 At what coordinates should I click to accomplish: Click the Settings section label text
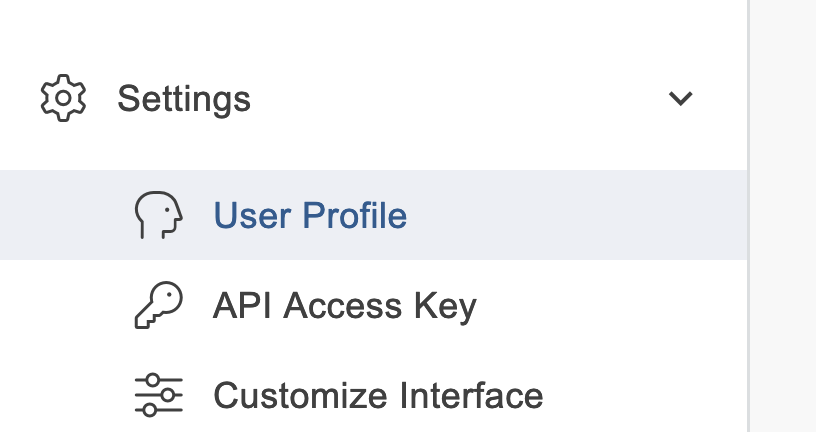click(x=184, y=99)
